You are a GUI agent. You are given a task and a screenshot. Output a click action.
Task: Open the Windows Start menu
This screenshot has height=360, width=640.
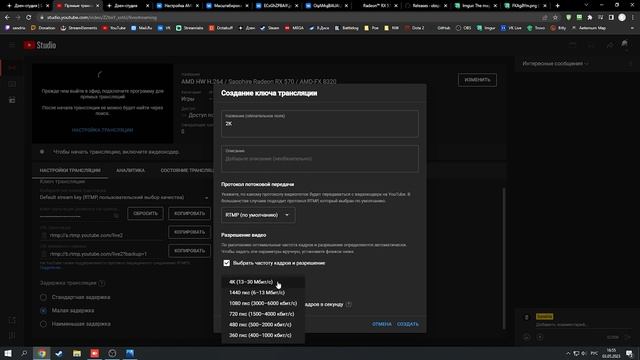pos(8,353)
